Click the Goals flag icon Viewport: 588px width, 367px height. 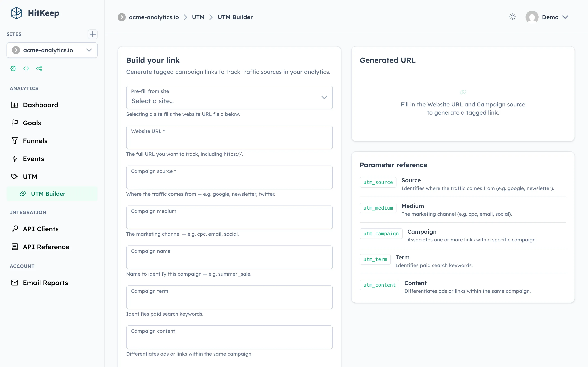15,123
